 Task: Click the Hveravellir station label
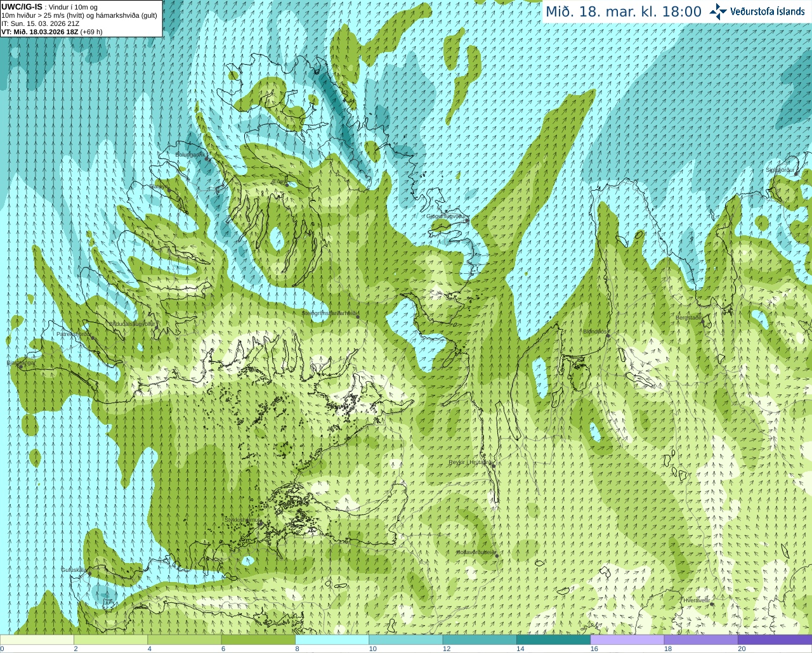[696, 600]
